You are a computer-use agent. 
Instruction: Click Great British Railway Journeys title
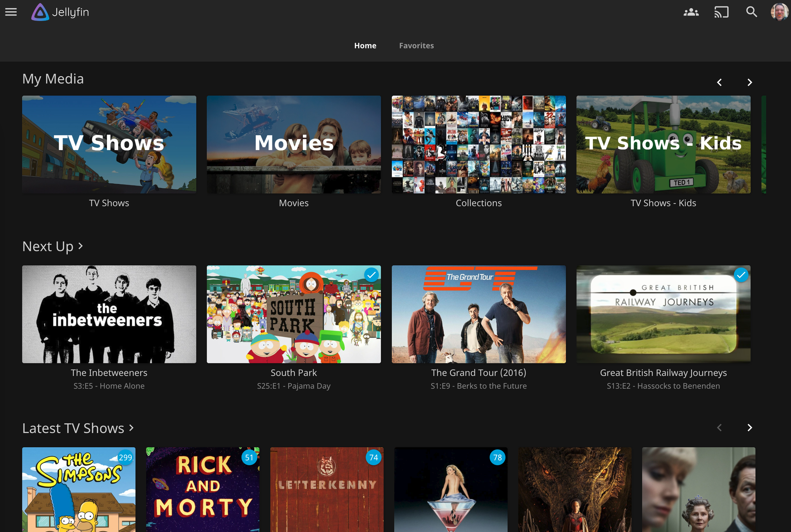[x=663, y=373]
